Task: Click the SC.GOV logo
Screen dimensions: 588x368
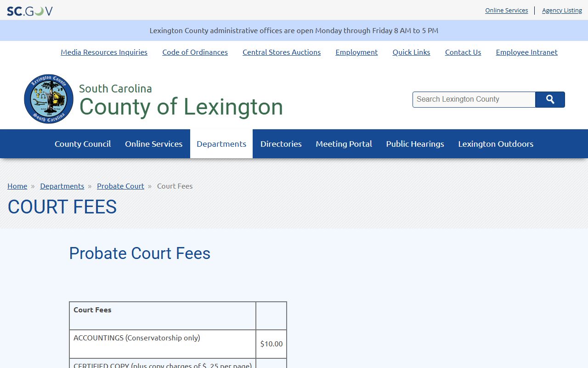Action: coord(30,11)
